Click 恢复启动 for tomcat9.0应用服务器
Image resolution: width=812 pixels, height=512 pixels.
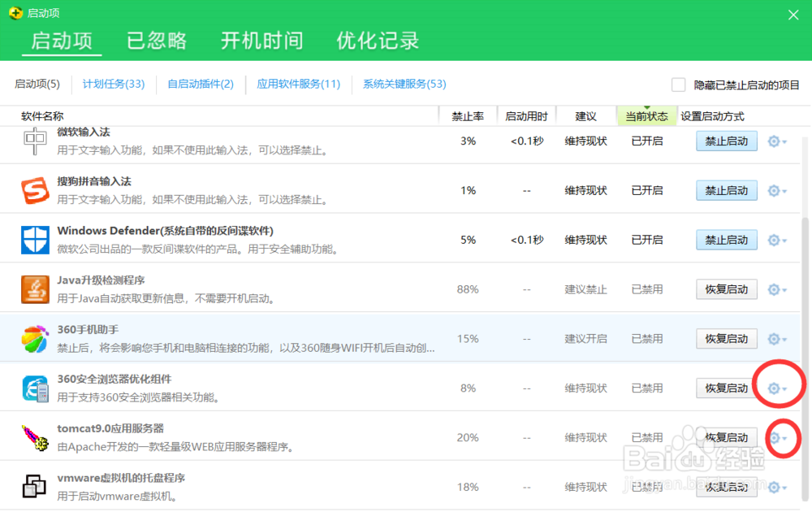point(727,438)
